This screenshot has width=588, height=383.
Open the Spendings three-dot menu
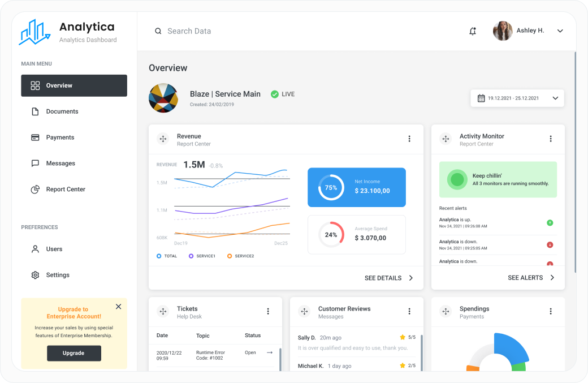tap(551, 311)
